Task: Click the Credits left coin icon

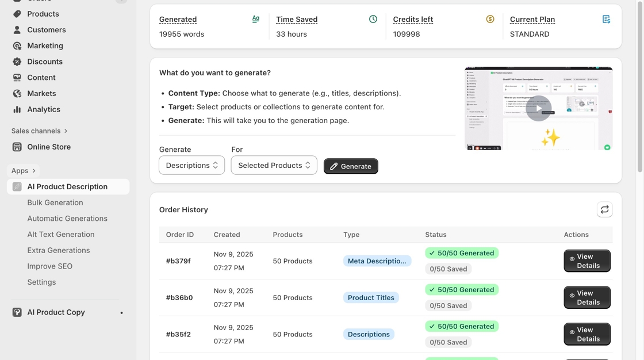Action: (x=490, y=19)
